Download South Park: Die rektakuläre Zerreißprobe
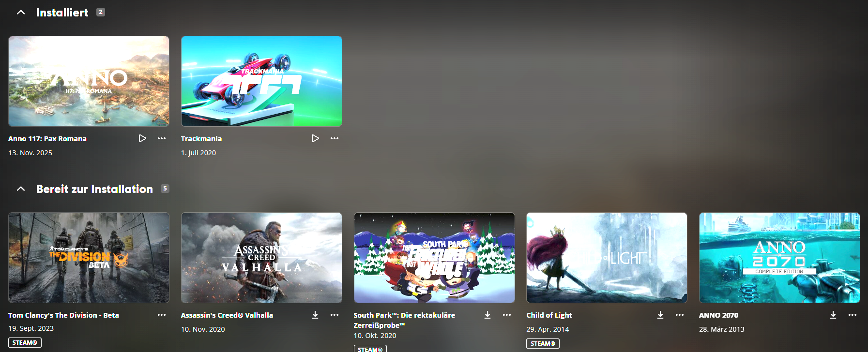868x352 pixels. tap(487, 315)
